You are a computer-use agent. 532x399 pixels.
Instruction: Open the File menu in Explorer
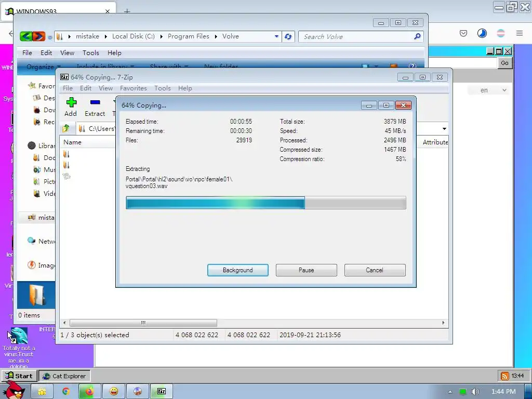click(x=27, y=53)
